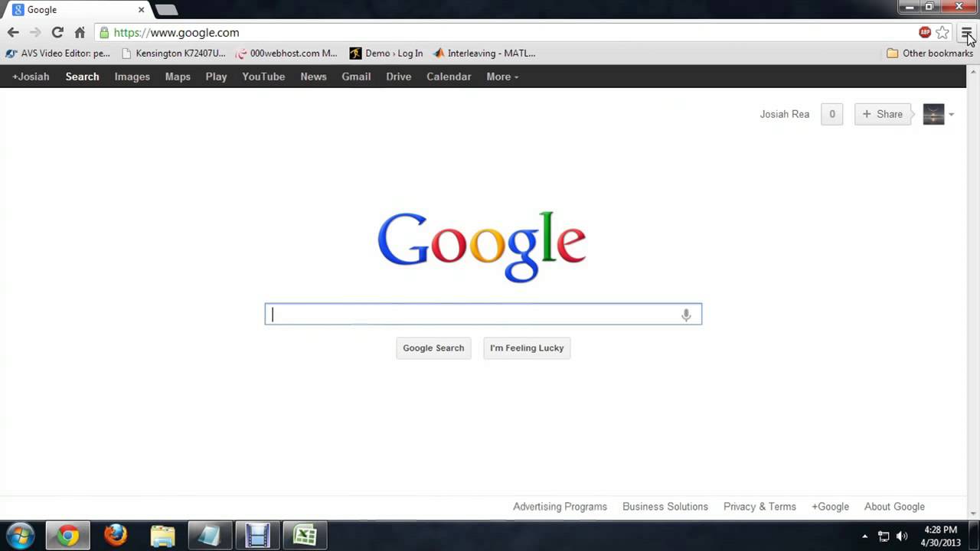Open the About Google link
The width and height of the screenshot is (980, 551).
894,507
